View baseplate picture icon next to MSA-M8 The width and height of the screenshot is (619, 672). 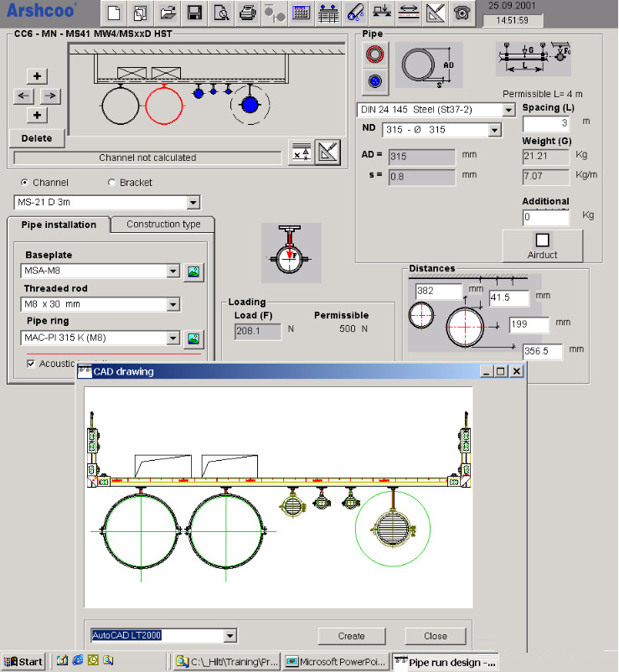click(x=193, y=271)
